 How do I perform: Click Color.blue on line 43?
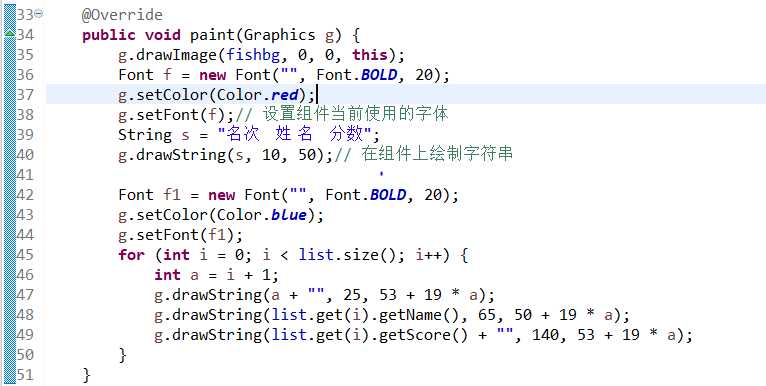pos(262,215)
